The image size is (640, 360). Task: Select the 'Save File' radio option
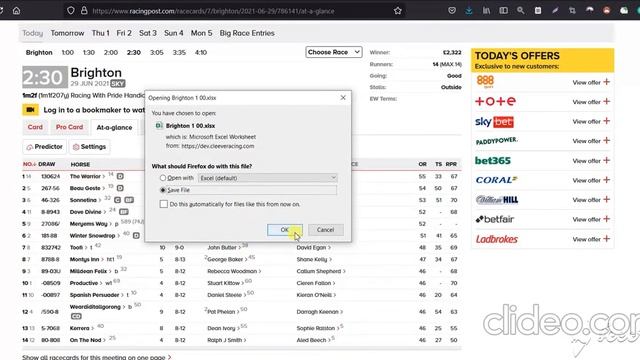pyautogui.click(x=163, y=190)
